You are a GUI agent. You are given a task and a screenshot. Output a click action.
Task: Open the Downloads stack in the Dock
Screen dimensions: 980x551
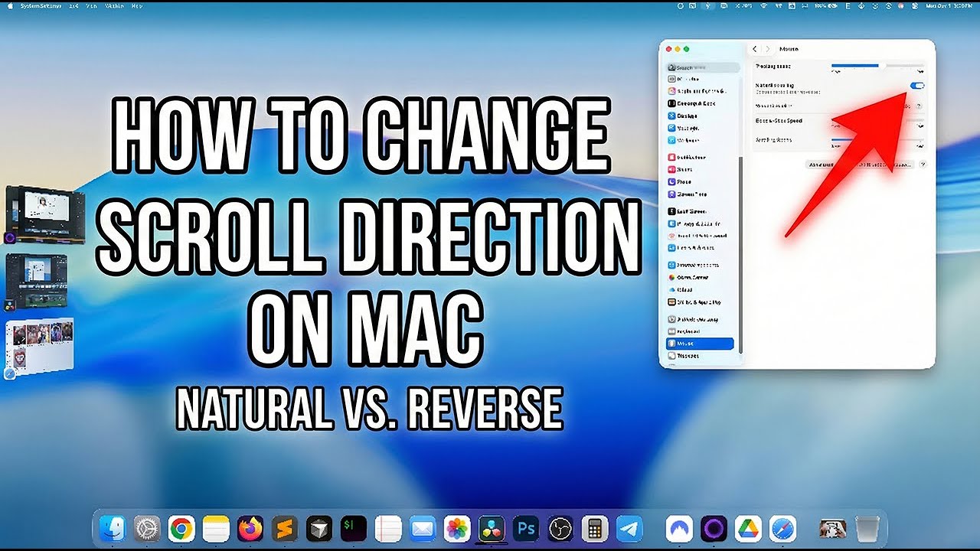(833, 528)
